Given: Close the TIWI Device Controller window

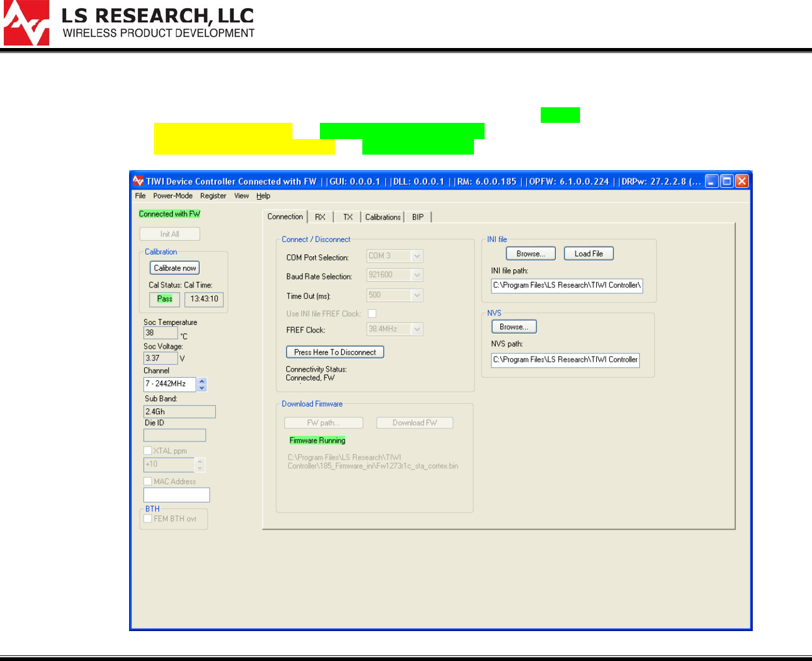Looking at the screenshot, I should (742, 181).
